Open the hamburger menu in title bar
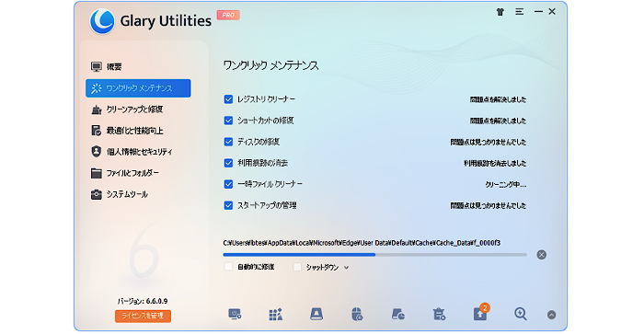Image resolution: width=644 pixels, height=334 pixels. tap(520, 12)
